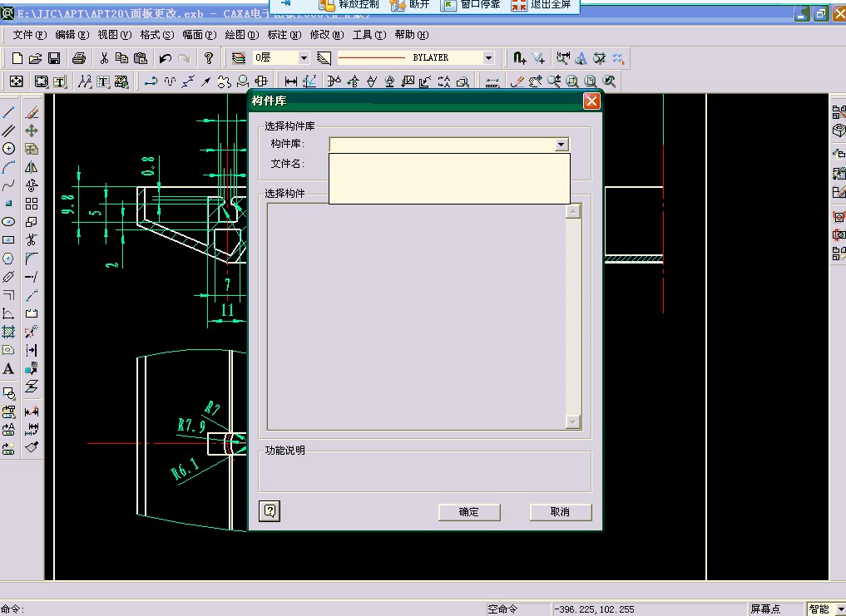Select the Line drawing tool
This screenshot has height=616, width=846.
(9, 112)
